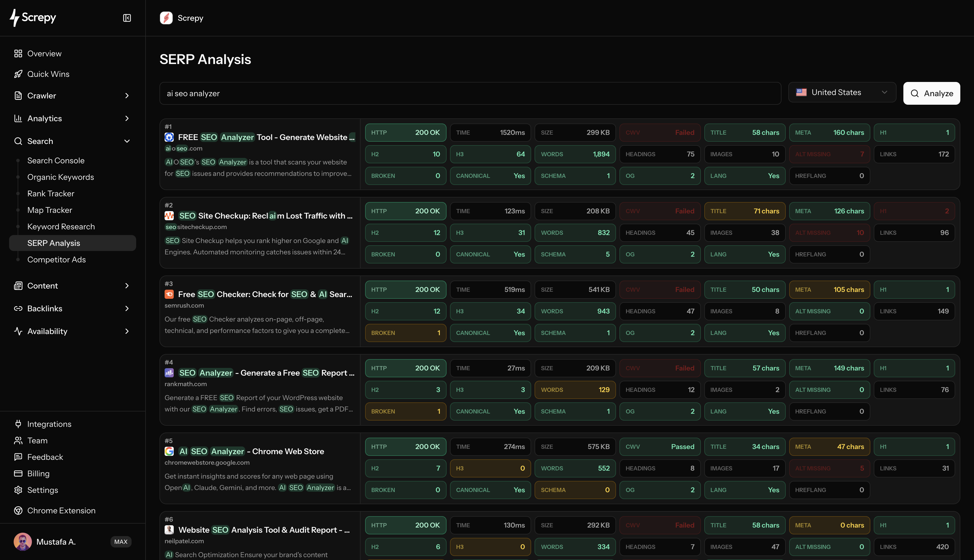Click the SIZE 541 KB cell

click(x=575, y=290)
